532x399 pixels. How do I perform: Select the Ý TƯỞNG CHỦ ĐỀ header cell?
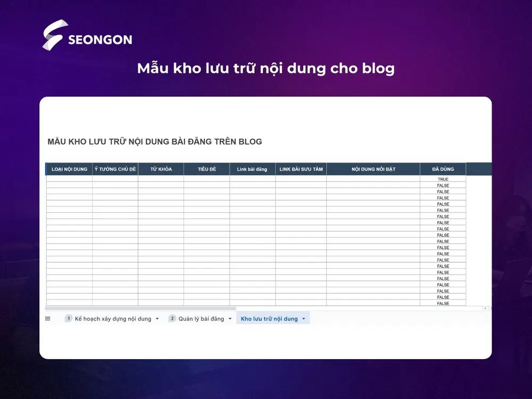(x=115, y=169)
